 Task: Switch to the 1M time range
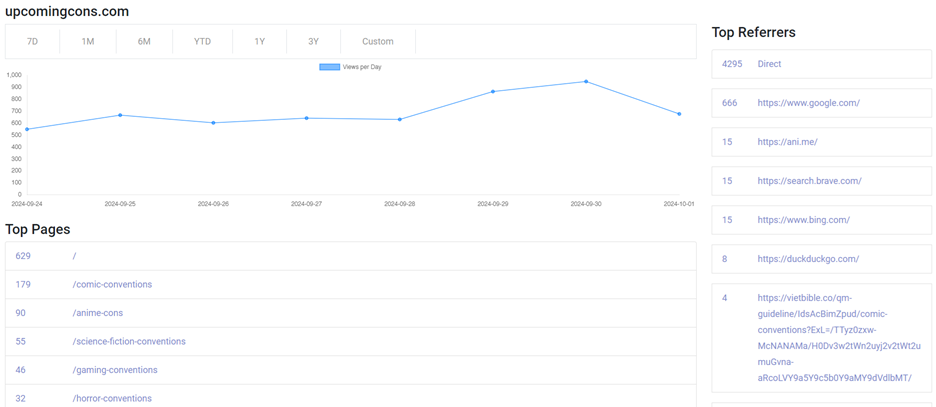[88, 42]
